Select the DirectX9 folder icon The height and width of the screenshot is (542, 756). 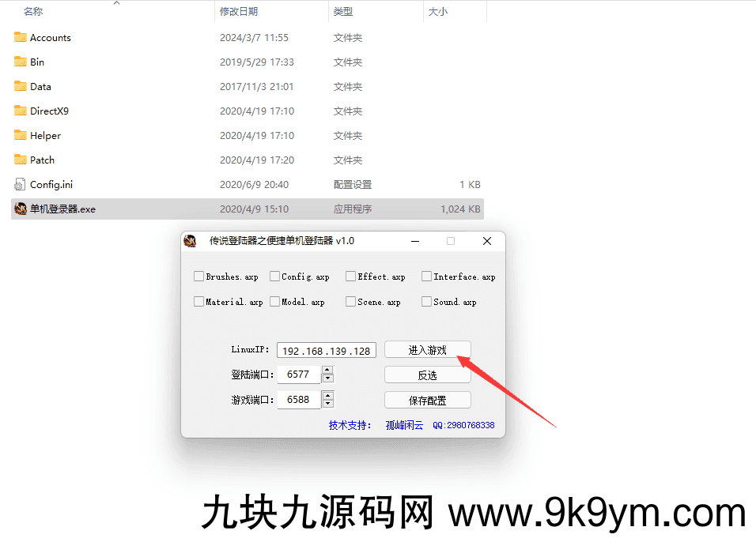click(x=21, y=111)
